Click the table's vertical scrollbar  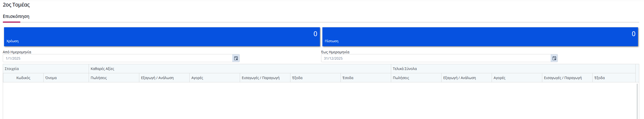pos(637,101)
